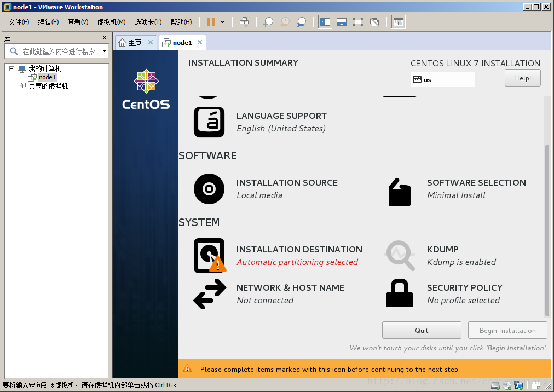Open the 帮助(H) menu

(x=181, y=22)
